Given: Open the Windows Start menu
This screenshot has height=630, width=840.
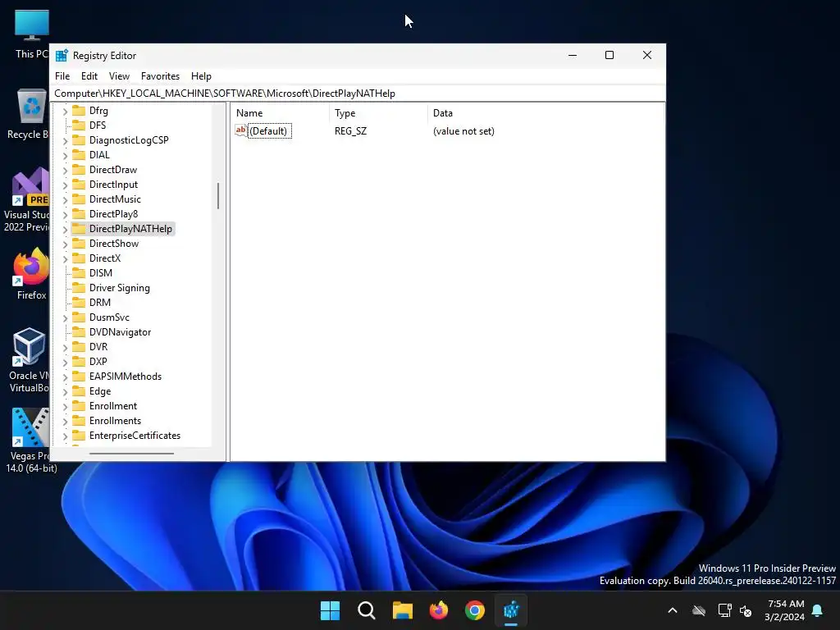Looking at the screenshot, I should pos(330,610).
